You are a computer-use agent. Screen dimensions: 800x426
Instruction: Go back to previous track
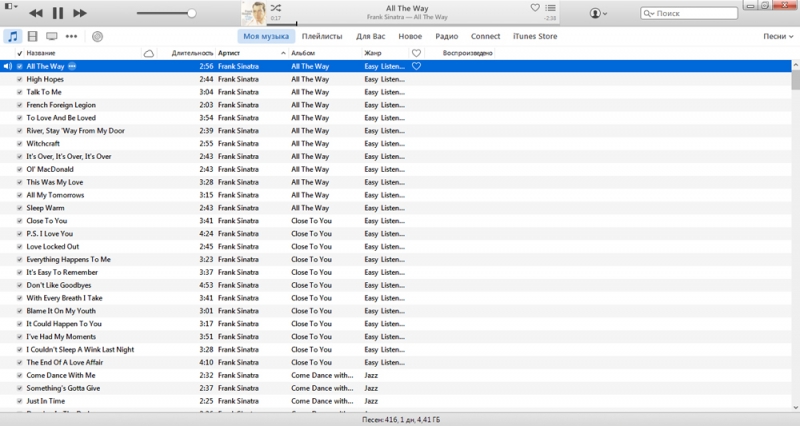(36, 13)
